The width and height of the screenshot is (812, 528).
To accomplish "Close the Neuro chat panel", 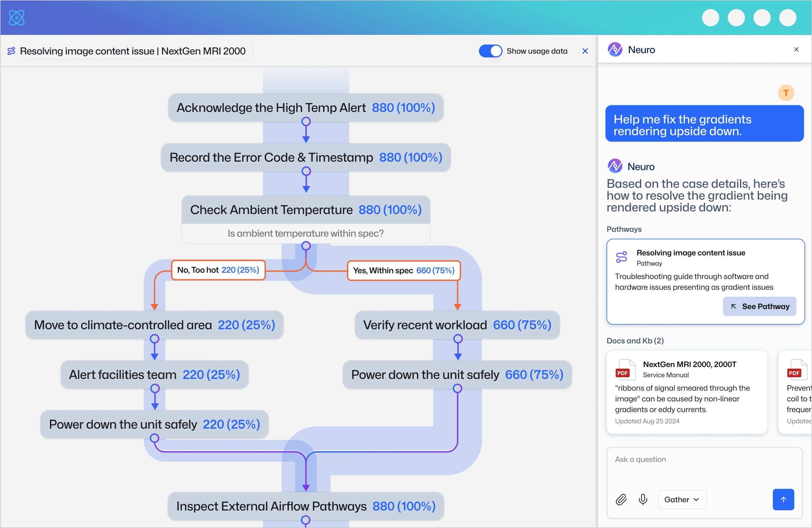I will click(796, 50).
